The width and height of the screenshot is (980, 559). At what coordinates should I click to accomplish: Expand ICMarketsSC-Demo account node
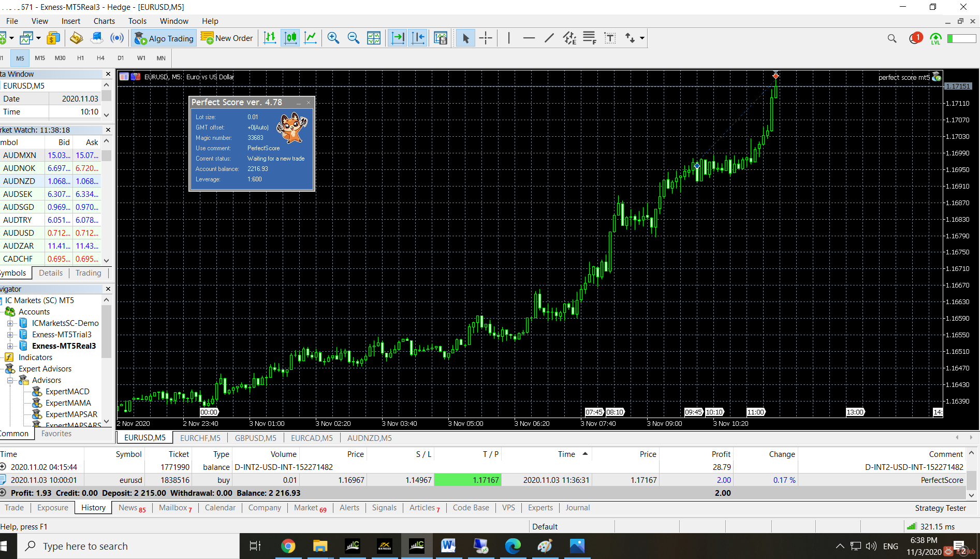(10, 323)
